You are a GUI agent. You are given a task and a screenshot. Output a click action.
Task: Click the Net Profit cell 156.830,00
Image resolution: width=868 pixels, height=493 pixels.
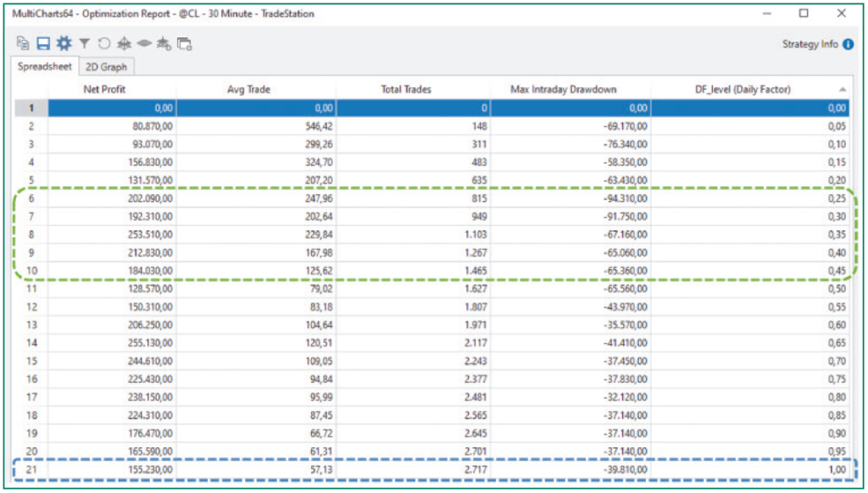pyautogui.click(x=113, y=162)
